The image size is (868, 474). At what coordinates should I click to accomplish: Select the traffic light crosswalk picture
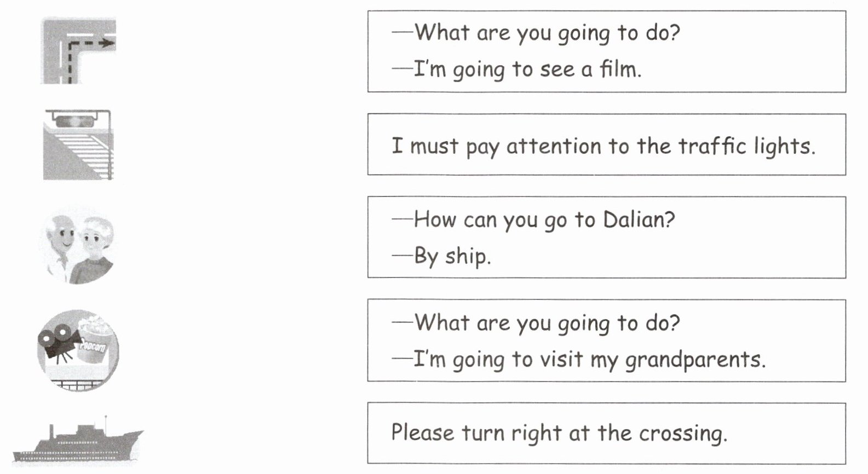click(x=78, y=145)
